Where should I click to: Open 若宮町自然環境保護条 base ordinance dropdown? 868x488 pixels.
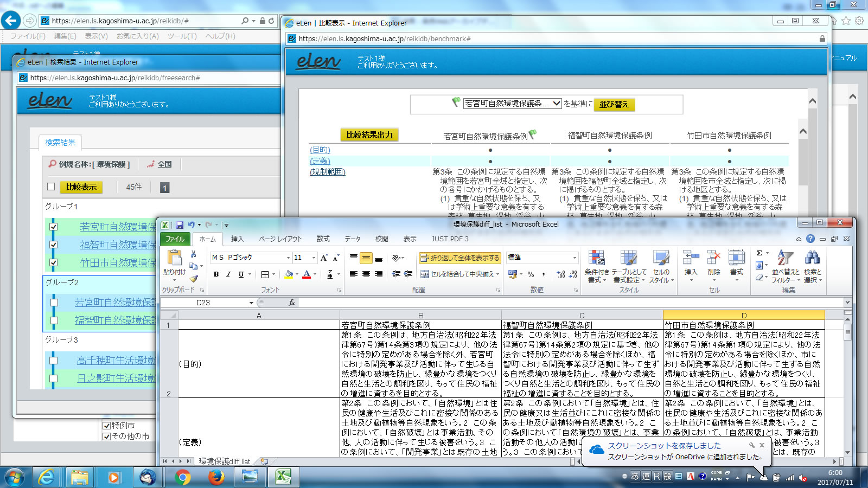click(x=512, y=104)
